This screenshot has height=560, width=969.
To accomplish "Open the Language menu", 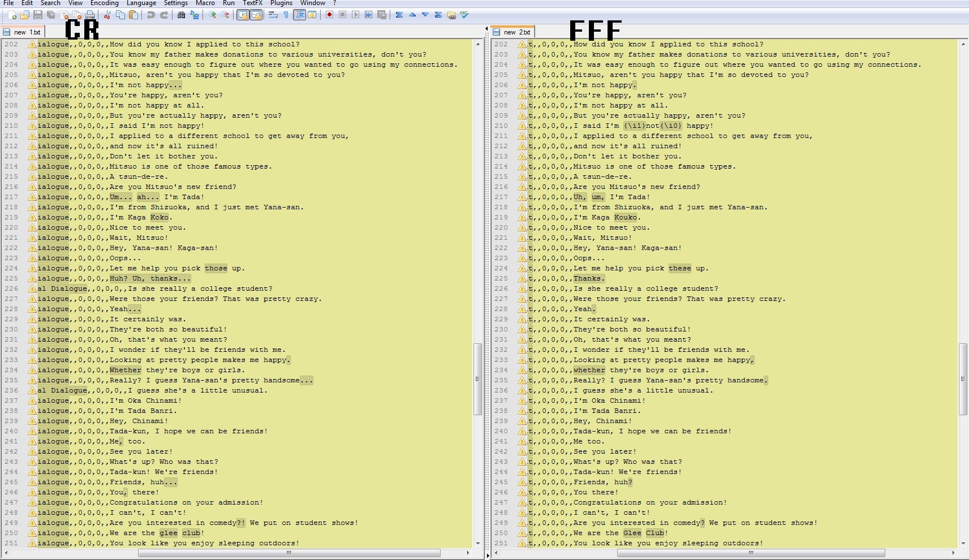I will point(141,3).
